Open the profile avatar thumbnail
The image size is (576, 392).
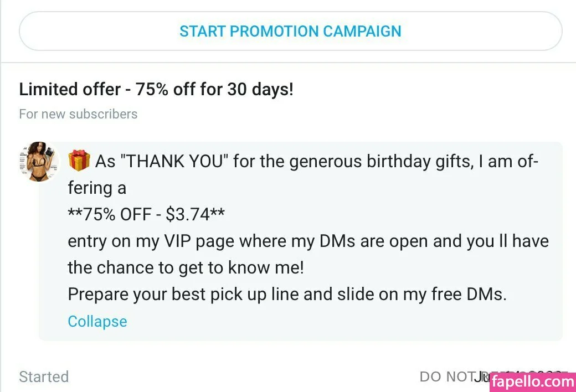click(x=39, y=161)
